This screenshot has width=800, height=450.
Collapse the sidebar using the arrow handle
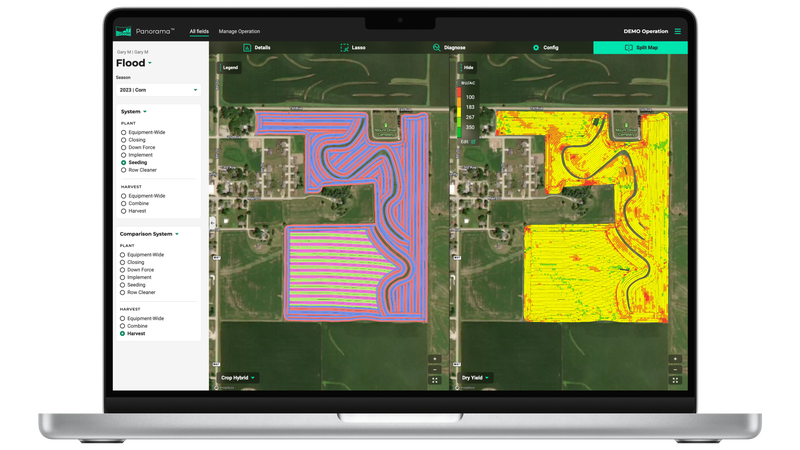[212, 223]
